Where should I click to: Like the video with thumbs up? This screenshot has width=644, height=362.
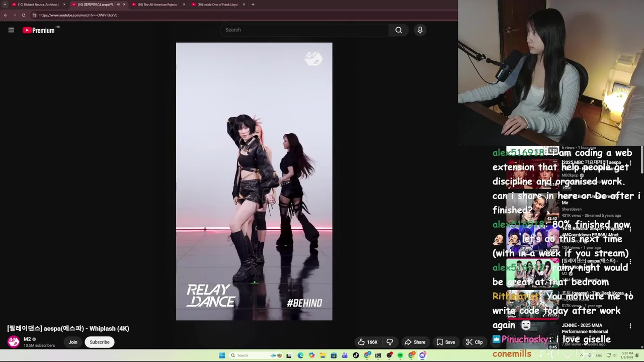coord(368,342)
